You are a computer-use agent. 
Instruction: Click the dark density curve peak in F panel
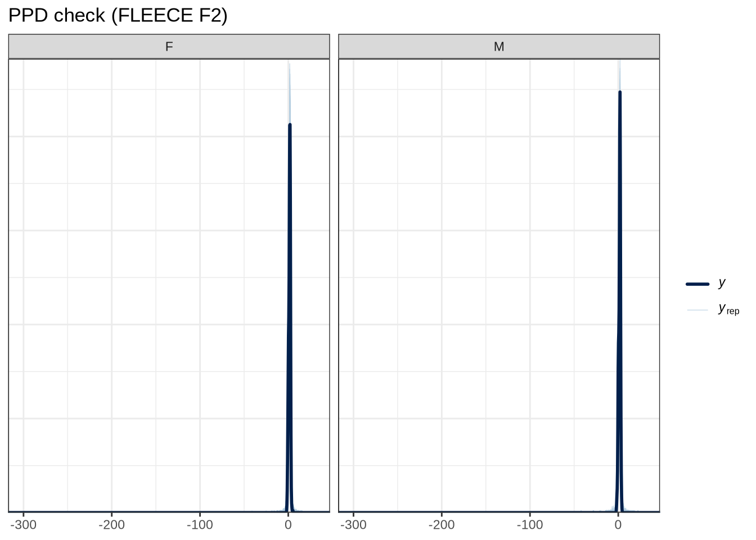[x=290, y=125]
